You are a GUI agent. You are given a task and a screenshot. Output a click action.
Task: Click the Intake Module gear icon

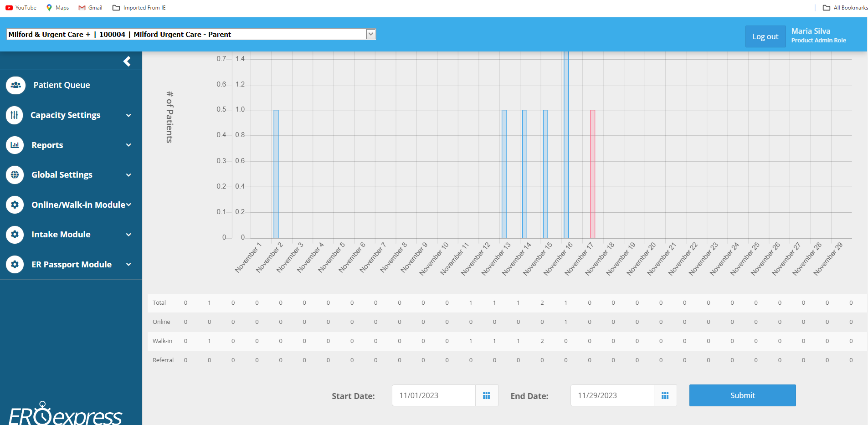click(15, 235)
